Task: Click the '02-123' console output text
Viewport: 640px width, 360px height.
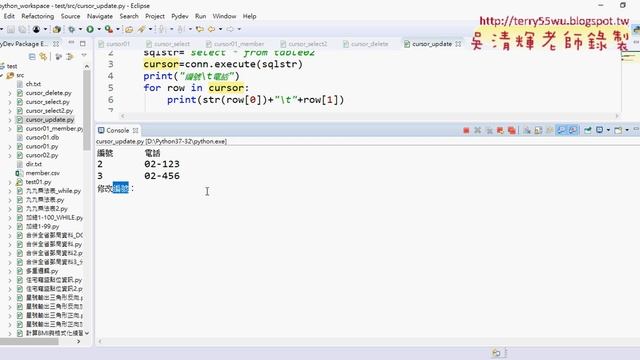Action: [162, 164]
